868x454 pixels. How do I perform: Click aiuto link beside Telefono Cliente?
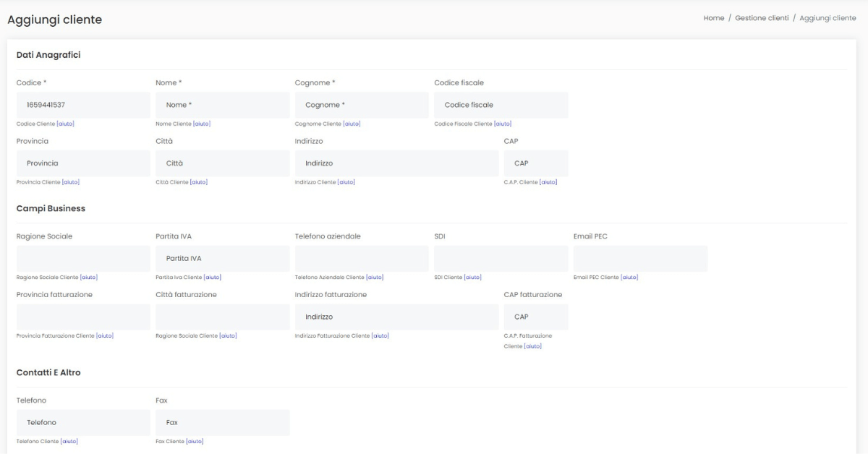pos(69,441)
